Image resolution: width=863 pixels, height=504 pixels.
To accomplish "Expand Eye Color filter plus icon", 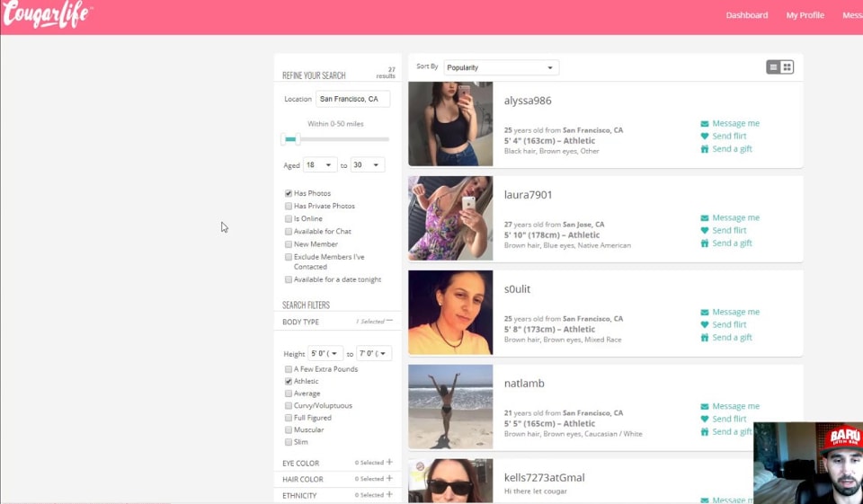I will [389, 463].
